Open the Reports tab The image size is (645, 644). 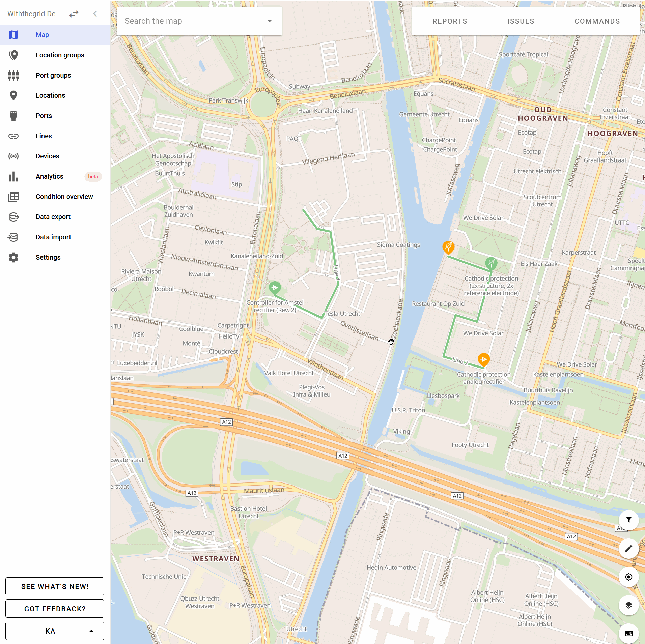450,21
